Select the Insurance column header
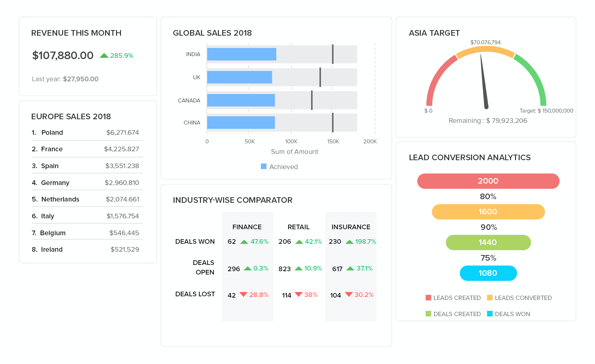The height and width of the screenshot is (364, 595). (x=351, y=227)
